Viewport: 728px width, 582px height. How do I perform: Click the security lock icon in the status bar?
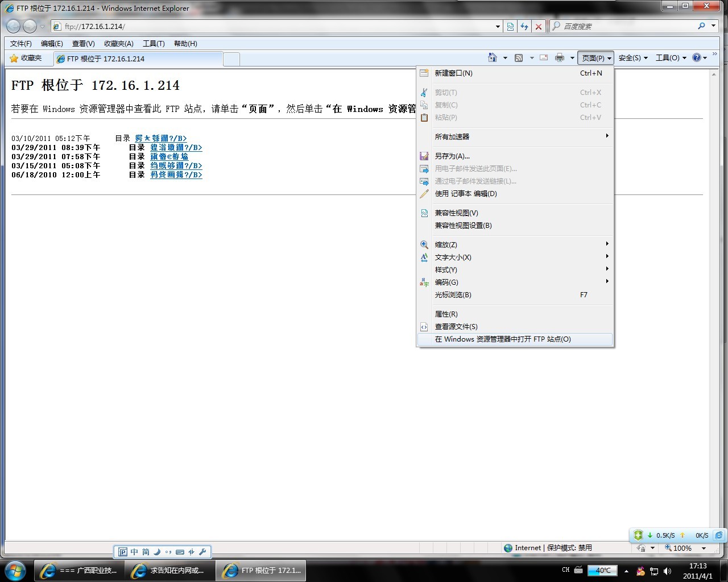point(641,548)
